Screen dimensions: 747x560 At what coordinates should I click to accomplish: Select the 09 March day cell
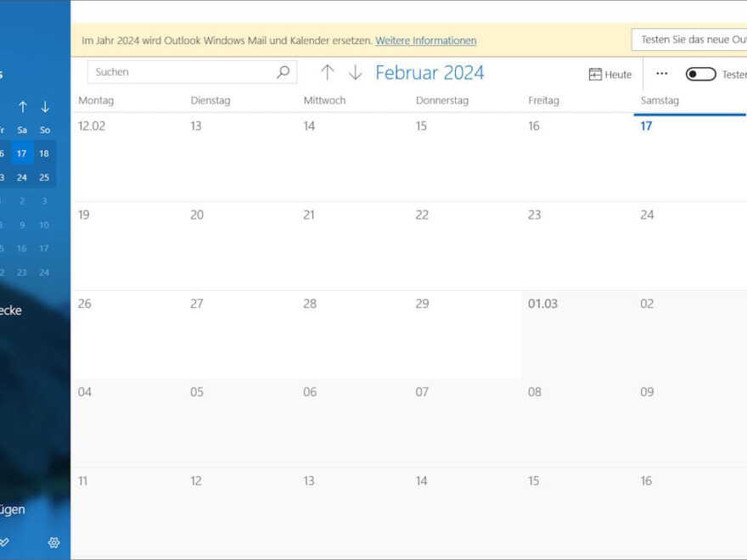click(690, 423)
